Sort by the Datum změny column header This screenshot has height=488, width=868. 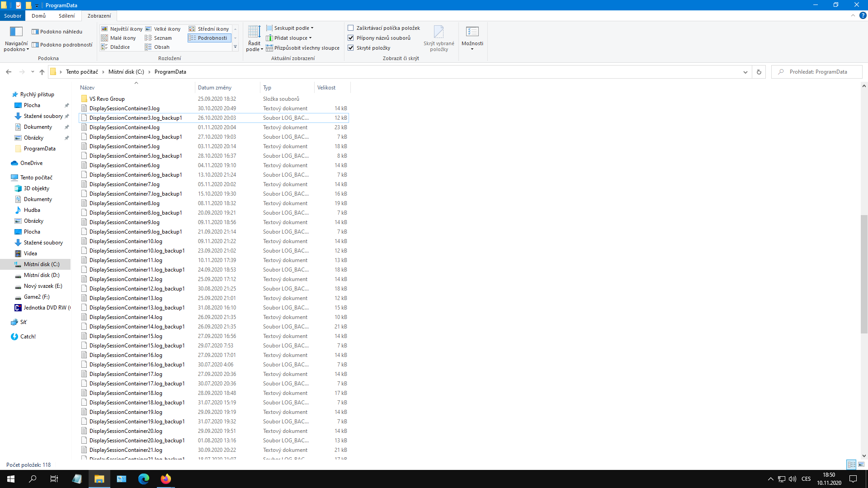coord(215,88)
